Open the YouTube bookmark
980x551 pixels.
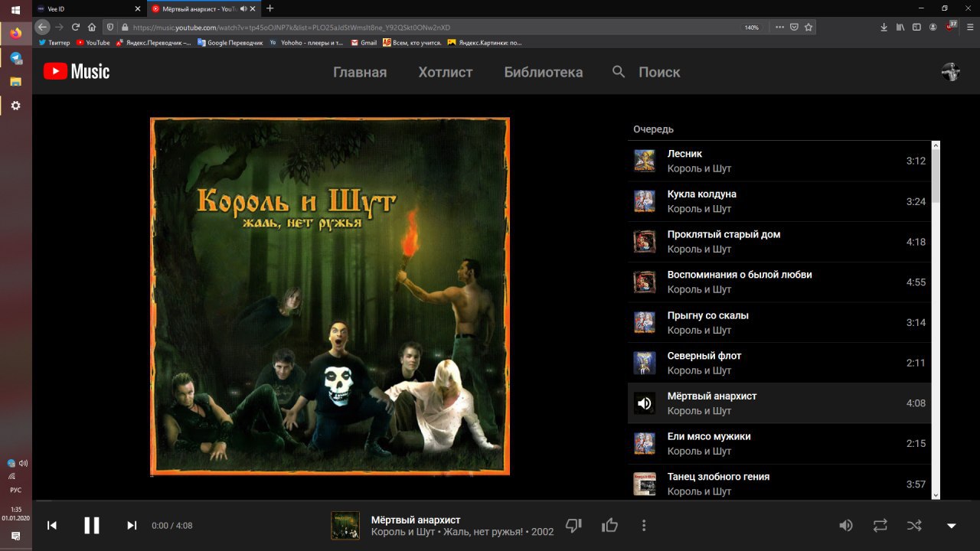93,43
